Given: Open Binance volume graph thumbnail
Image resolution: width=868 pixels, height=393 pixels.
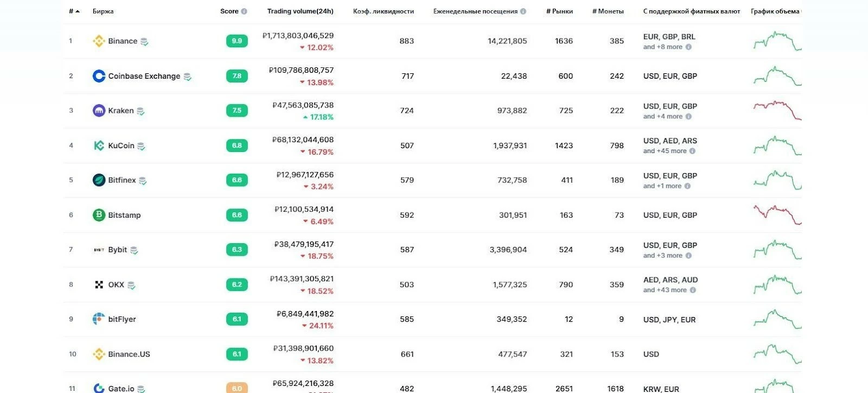Looking at the screenshot, I should click(x=777, y=41).
